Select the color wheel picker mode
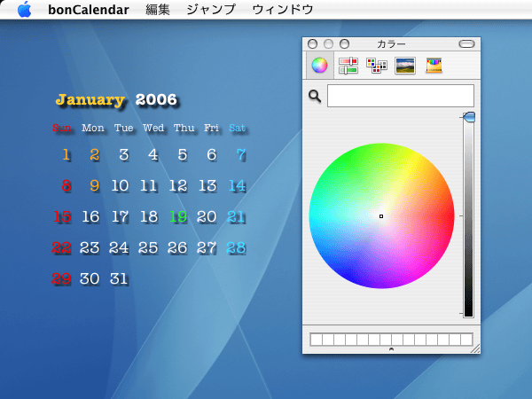 coord(319,65)
